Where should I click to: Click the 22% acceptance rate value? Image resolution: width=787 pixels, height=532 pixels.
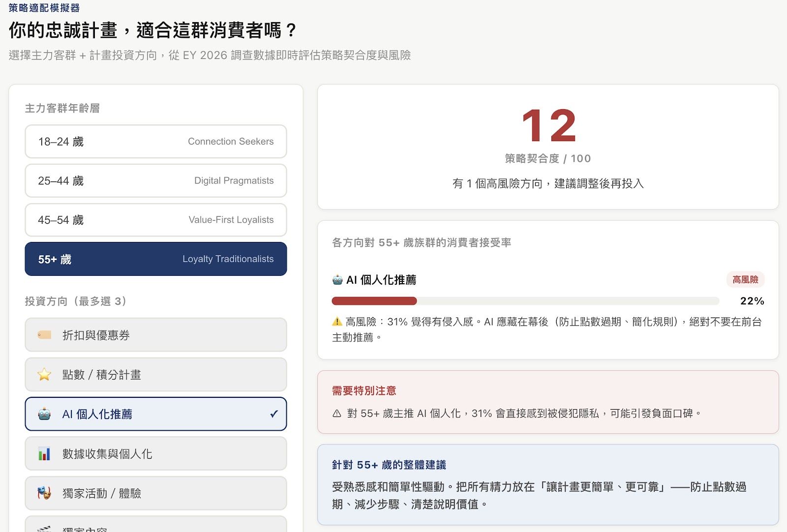(x=752, y=301)
